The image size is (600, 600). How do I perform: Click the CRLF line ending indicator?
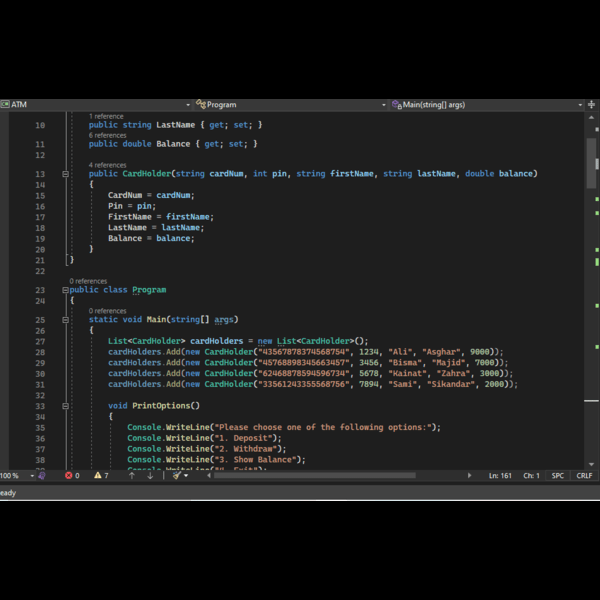tap(584, 476)
